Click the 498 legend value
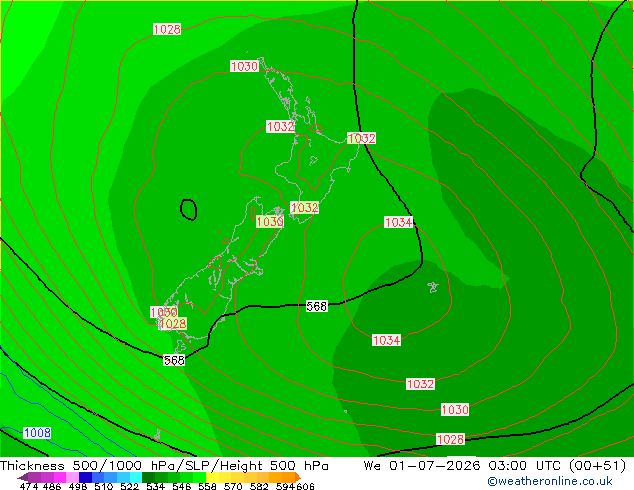This screenshot has width=634, height=490. 78,486
